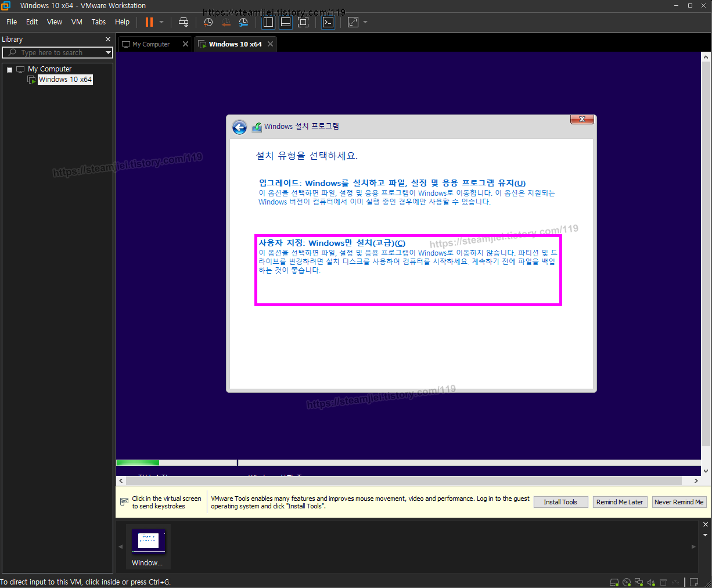
Task: Close the Library panel
Action: point(108,40)
